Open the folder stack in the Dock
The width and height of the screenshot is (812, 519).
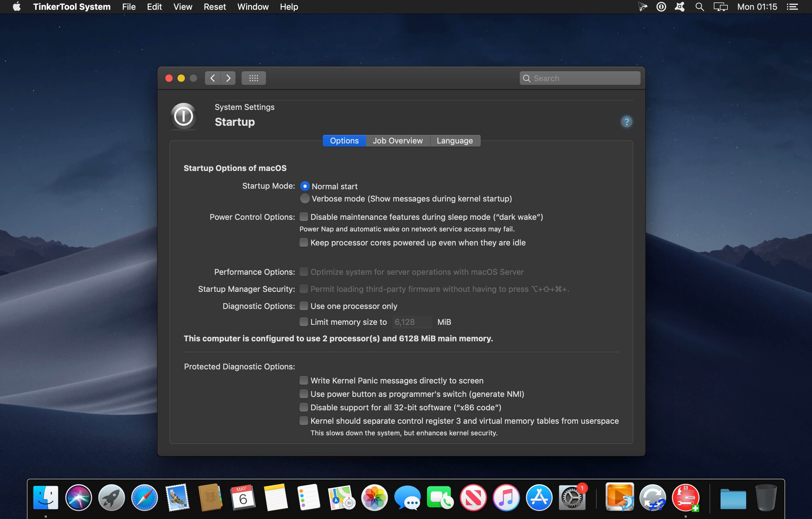point(733,499)
